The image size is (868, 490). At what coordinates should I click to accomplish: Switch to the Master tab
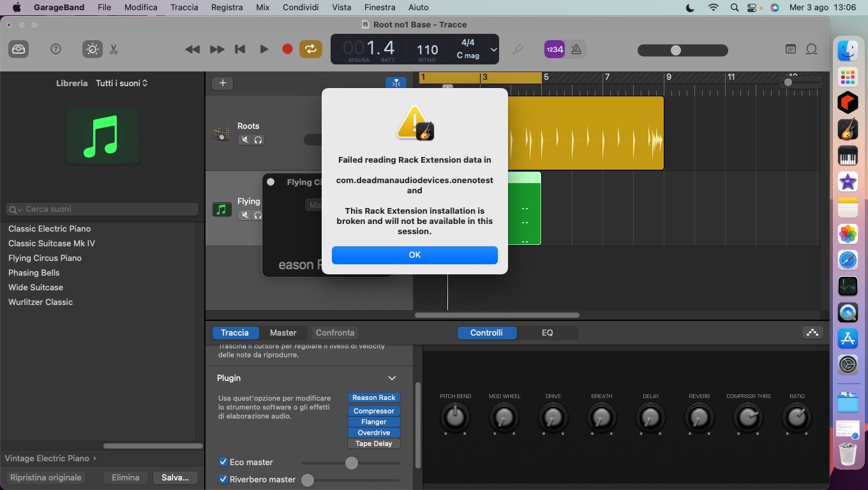[x=283, y=332]
